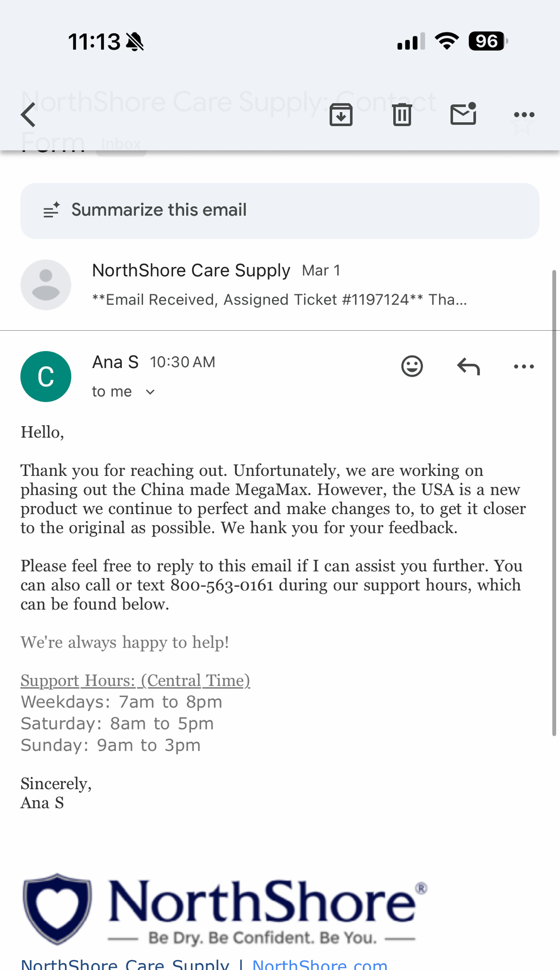560x970 pixels.
Task: Tap NorthShore Care Supply gray sender avatar
Action: click(46, 285)
